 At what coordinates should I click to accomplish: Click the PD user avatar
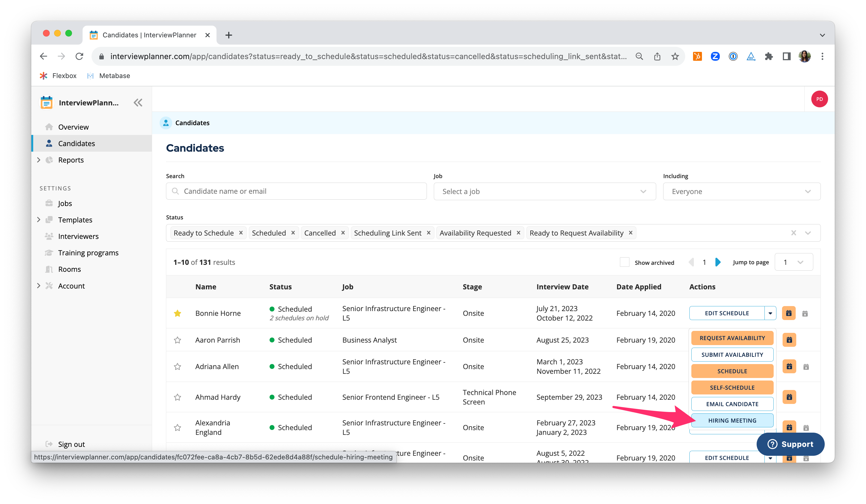tap(819, 99)
